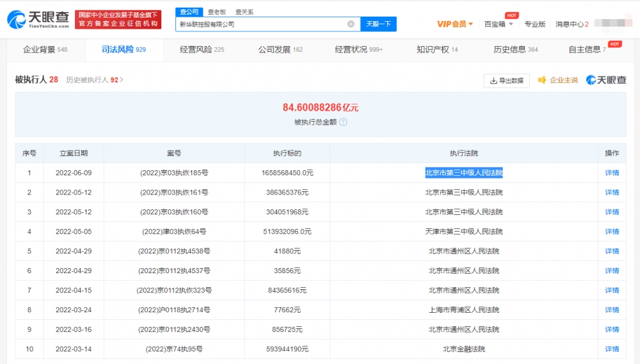This screenshot has height=364, width=640.
Task: Select 经营状况 tab
Action: coord(359,49)
